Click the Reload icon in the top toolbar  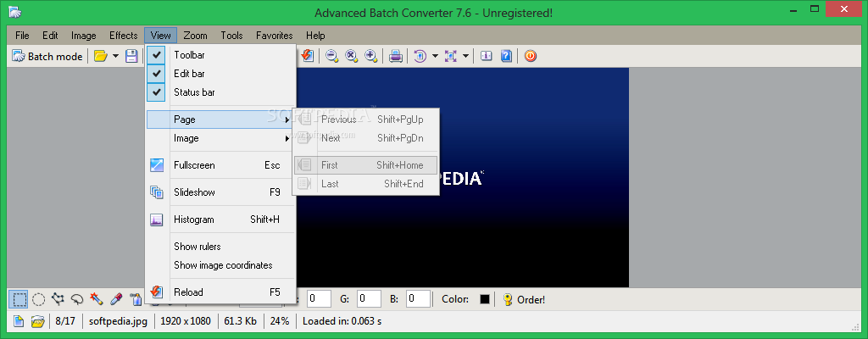point(307,56)
